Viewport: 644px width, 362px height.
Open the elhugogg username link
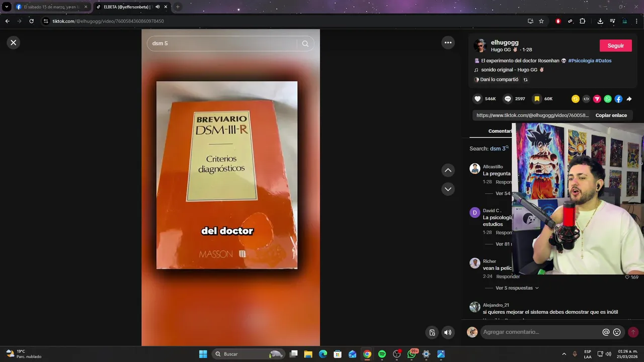click(x=505, y=43)
